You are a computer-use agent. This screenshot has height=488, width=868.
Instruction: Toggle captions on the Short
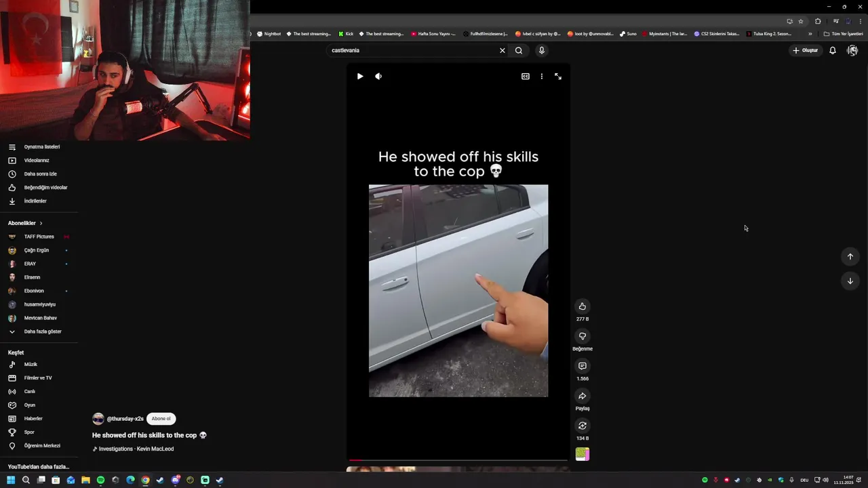tap(525, 77)
